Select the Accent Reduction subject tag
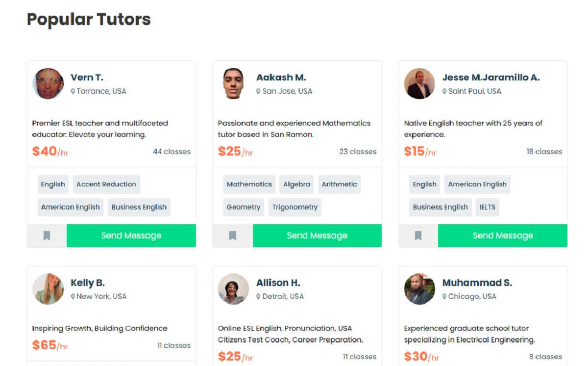This screenshot has height=366, width=588. 106,184
